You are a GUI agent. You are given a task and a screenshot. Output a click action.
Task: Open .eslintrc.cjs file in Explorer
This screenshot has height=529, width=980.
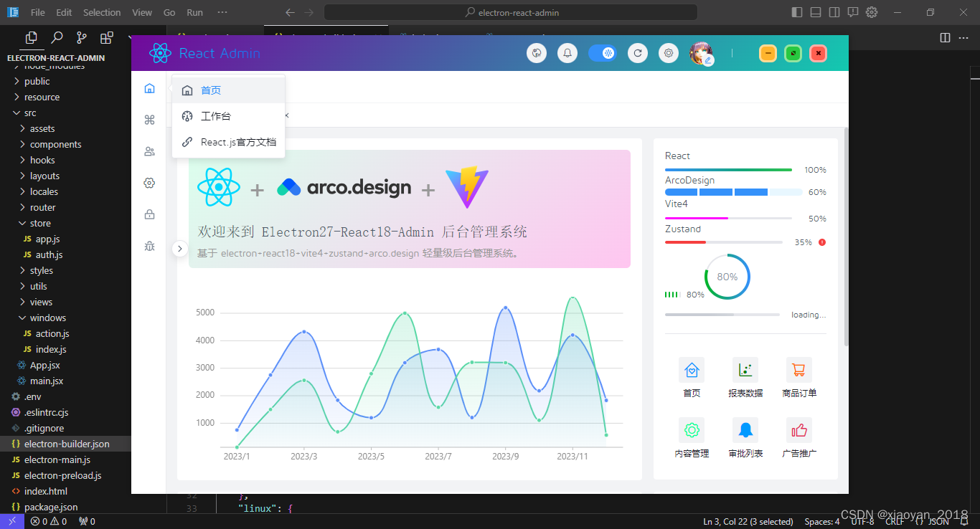pyautogui.click(x=65, y=412)
